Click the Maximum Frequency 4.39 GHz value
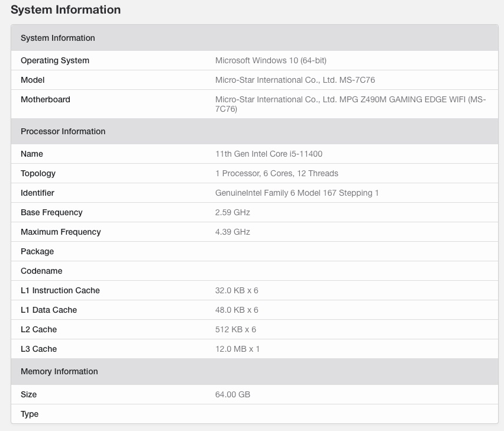This screenshot has height=431, width=504. 232,232
